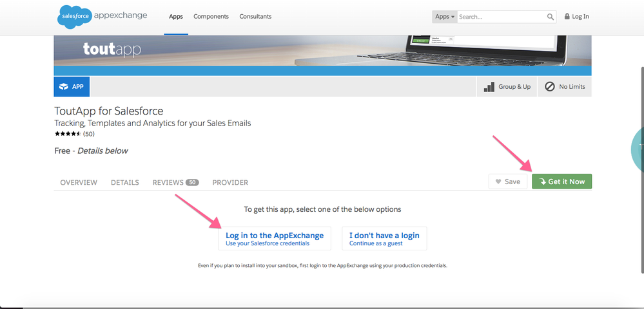This screenshot has width=644, height=309.
Task: Click the star rating icons
Action: (68, 134)
